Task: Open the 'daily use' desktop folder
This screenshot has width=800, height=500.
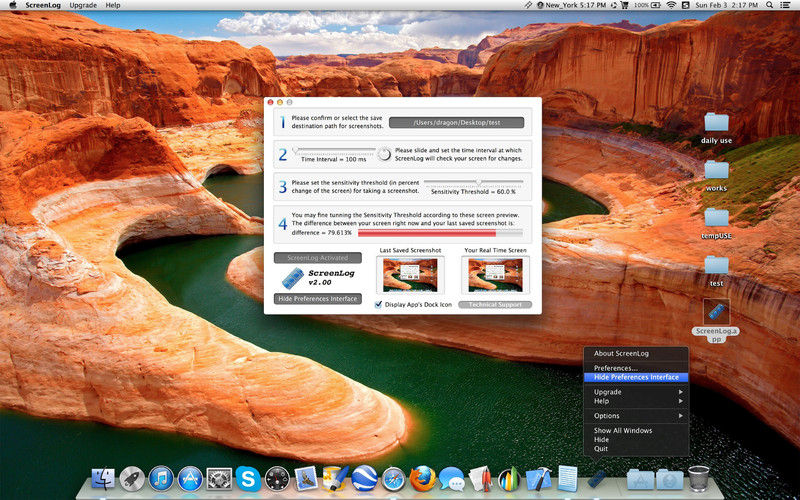Action: (716, 123)
